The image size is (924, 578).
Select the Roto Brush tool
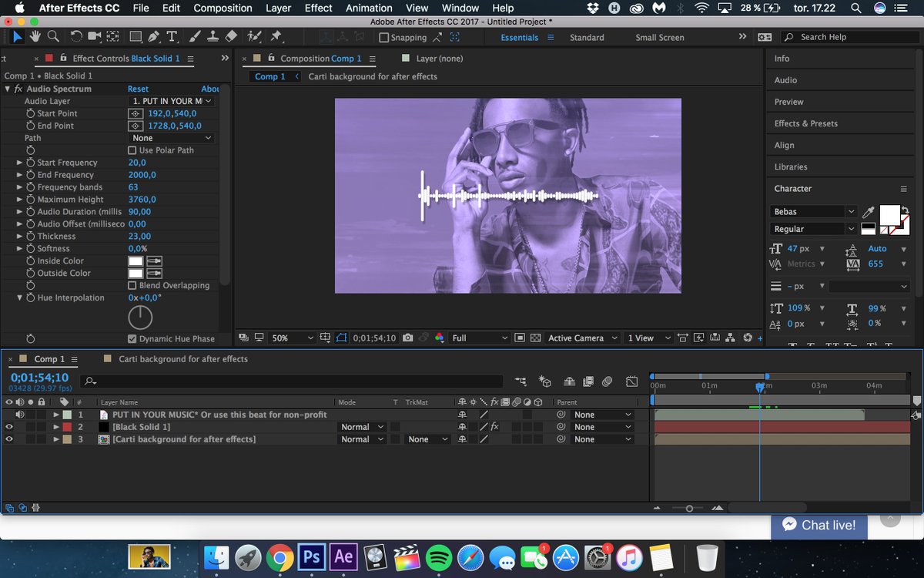(255, 36)
